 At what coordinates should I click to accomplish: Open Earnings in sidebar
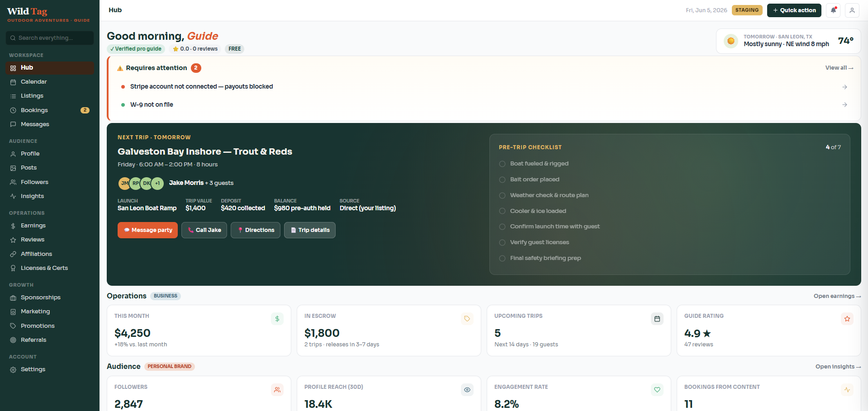pyautogui.click(x=50, y=226)
